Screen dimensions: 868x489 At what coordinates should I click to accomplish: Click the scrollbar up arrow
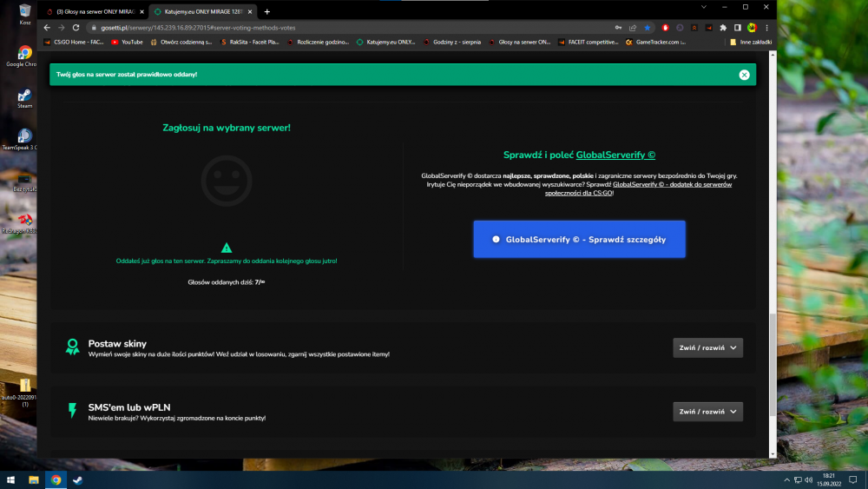point(773,55)
